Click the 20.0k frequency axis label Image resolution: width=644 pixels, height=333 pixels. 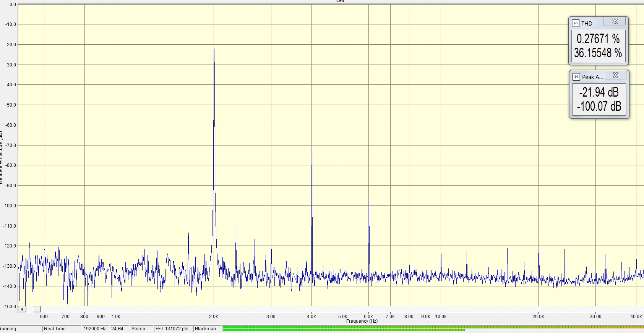point(538,317)
